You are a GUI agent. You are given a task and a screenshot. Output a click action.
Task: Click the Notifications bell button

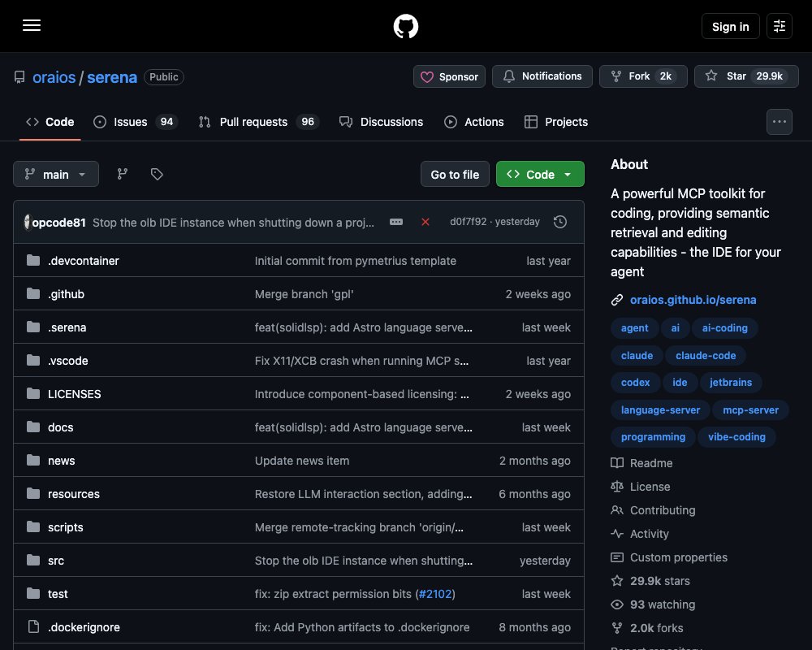coord(542,76)
